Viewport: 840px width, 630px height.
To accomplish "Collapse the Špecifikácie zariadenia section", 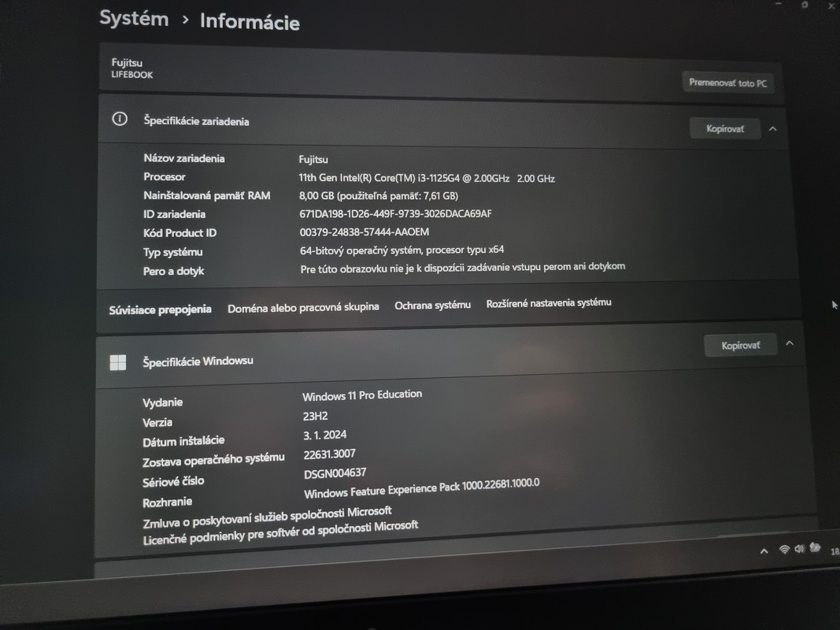I will click(x=772, y=129).
